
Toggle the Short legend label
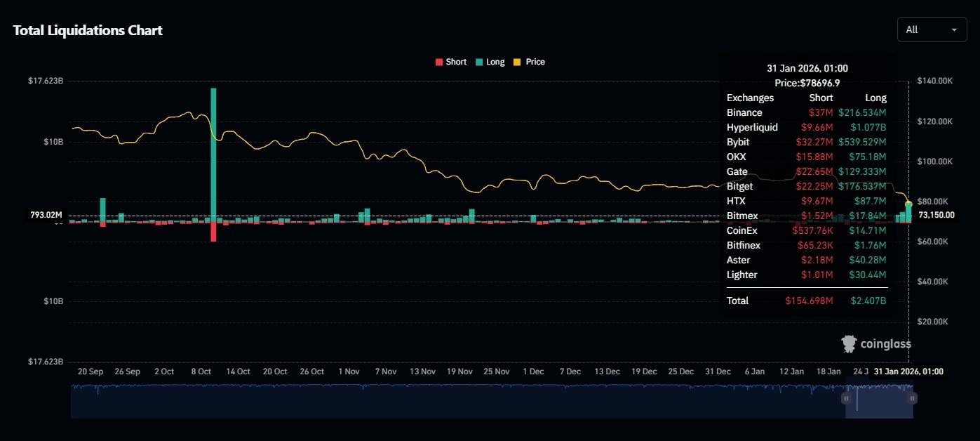coord(455,62)
